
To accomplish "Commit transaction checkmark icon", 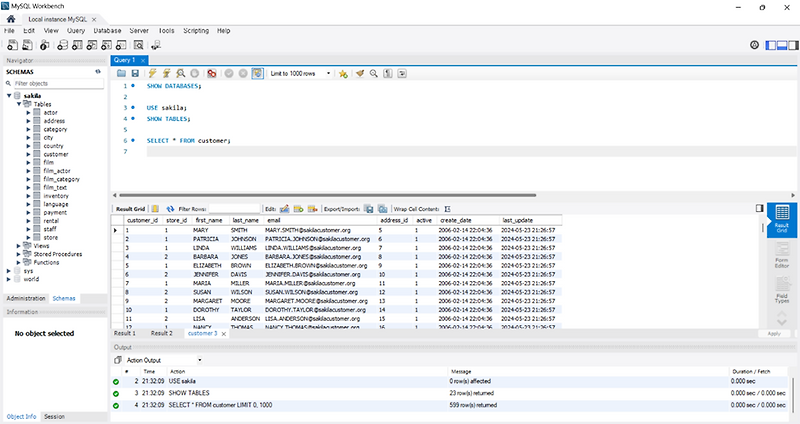I will [x=229, y=73].
